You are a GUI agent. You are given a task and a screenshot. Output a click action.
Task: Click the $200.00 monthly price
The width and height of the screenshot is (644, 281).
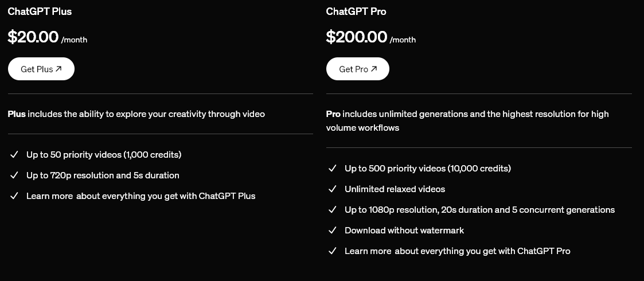click(x=357, y=37)
